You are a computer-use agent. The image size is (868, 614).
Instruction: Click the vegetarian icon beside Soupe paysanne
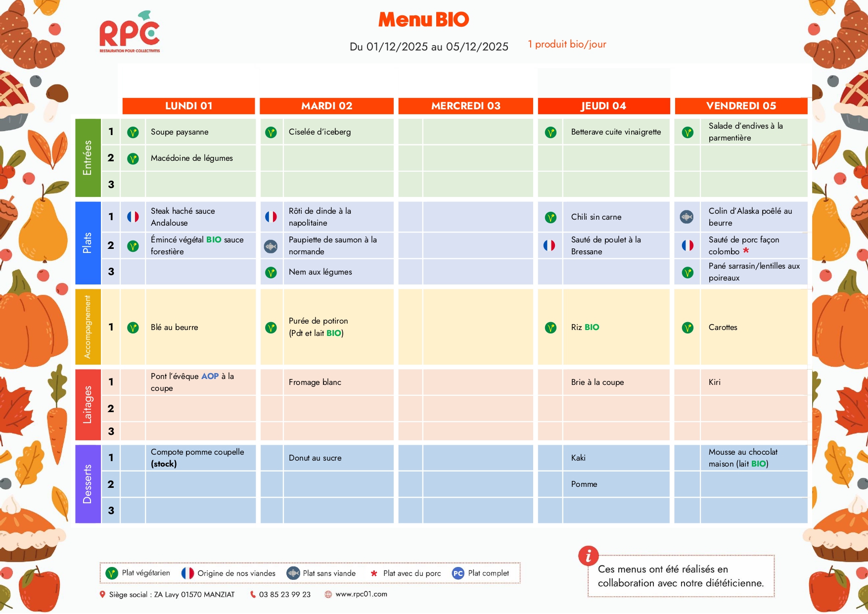[x=133, y=132]
